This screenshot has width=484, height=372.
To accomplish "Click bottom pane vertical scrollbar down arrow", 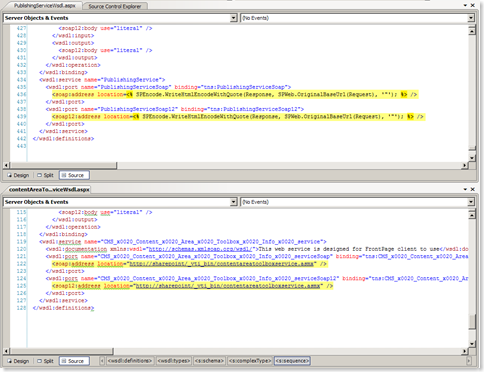I will tap(472, 344).
